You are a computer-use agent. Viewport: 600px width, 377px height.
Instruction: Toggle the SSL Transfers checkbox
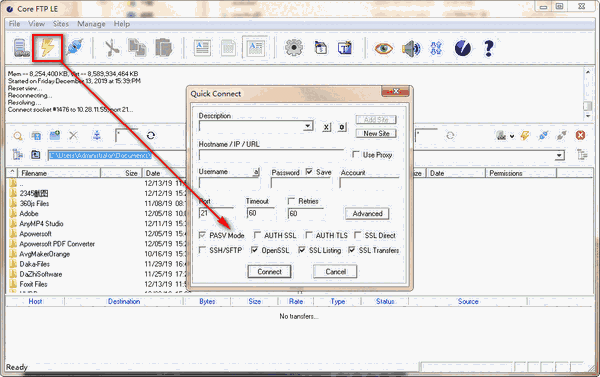pyautogui.click(x=352, y=250)
